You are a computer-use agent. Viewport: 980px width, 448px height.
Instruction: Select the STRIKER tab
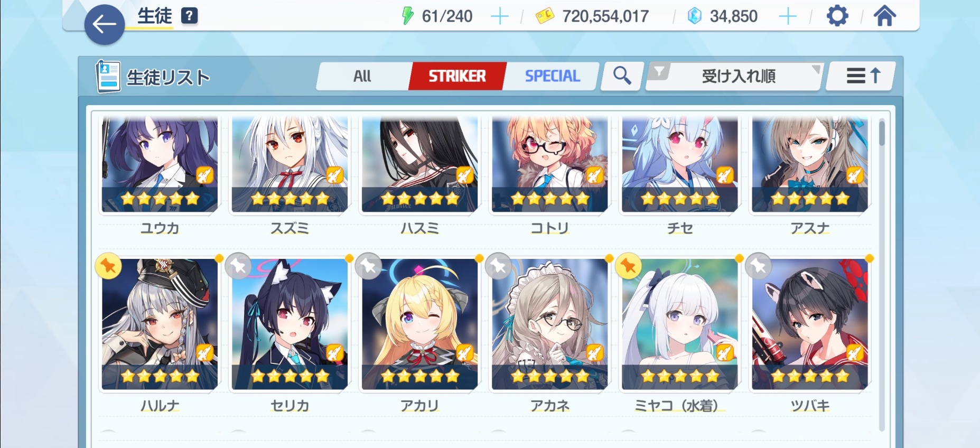457,76
